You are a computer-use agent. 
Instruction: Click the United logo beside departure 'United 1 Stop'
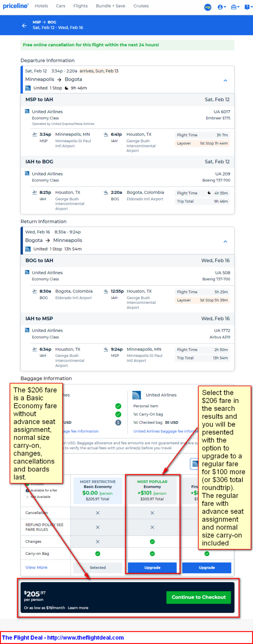coord(28,88)
